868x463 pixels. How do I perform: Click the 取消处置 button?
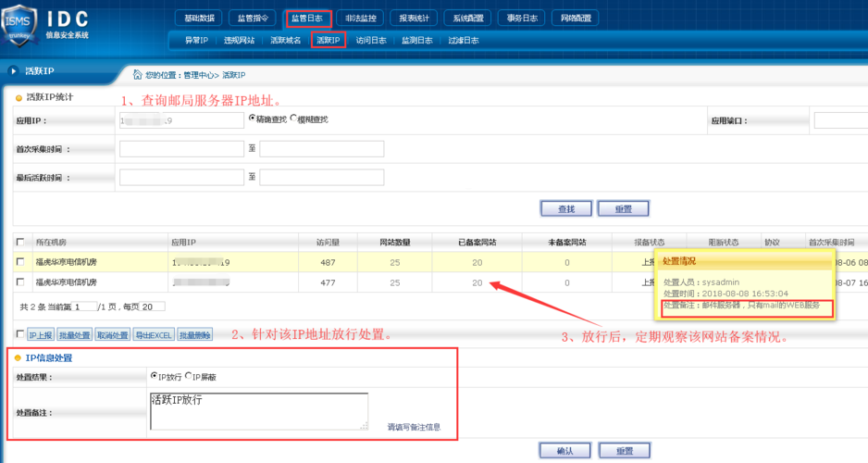[x=112, y=334]
